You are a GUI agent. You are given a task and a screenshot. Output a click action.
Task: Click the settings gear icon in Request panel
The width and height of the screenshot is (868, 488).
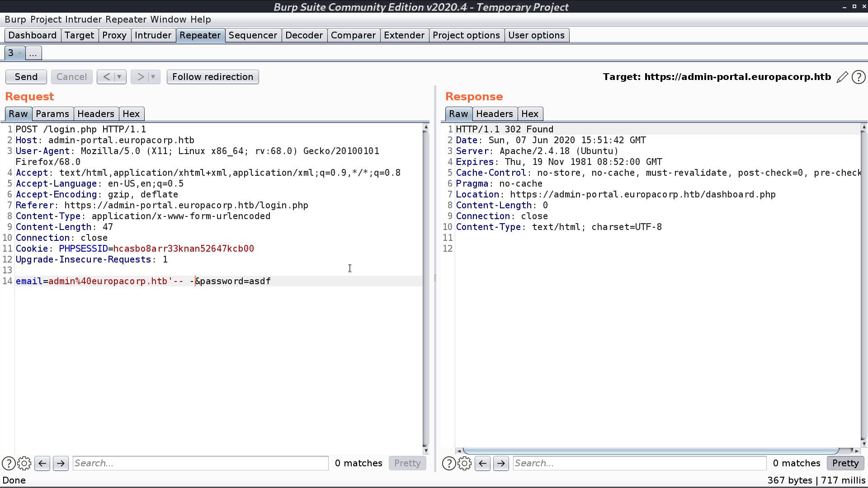24,463
